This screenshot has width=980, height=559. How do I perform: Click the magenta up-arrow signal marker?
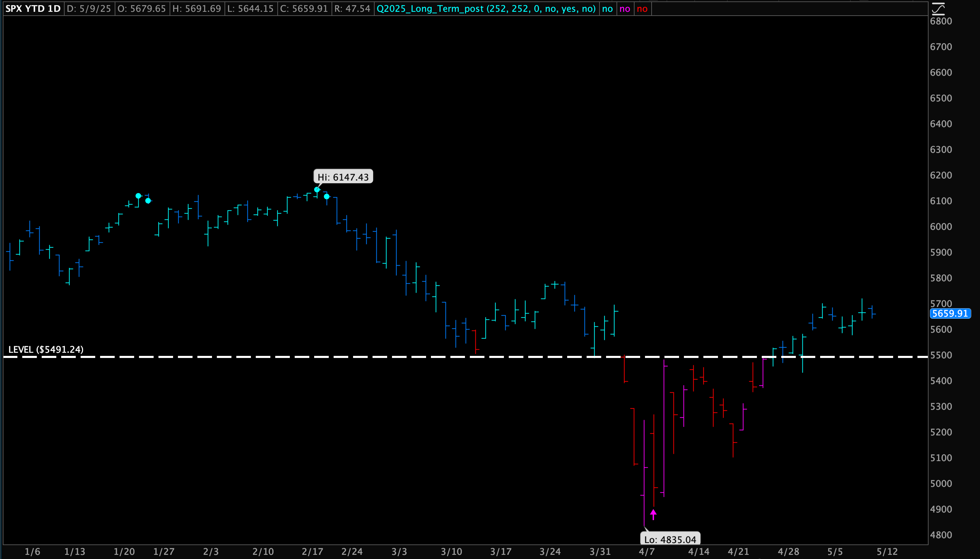click(653, 514)
